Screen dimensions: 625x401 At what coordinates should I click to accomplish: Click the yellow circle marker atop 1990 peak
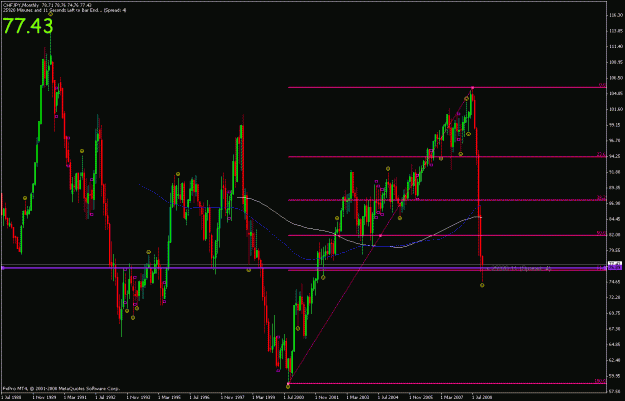point(51,14)
